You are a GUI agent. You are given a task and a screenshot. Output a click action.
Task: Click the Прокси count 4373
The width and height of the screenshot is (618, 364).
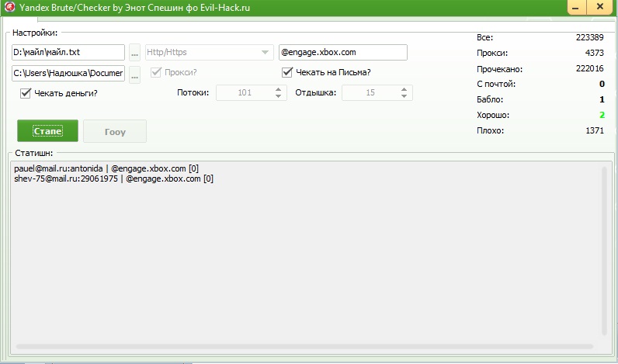click(595, 53)
